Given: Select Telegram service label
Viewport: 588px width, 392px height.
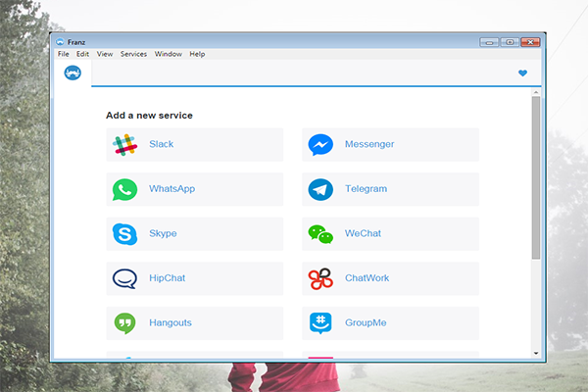Looking at the screenshot, I should tap(366, 189).
